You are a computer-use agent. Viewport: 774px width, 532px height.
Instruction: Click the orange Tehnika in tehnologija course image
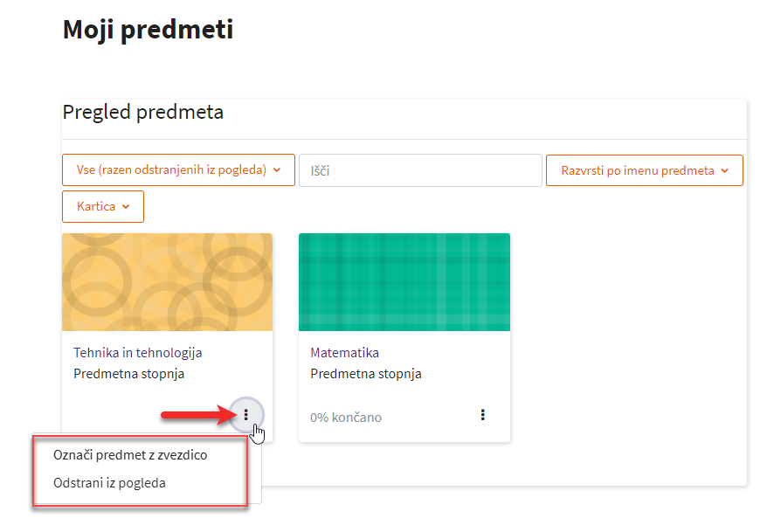pyautogui.click(x=167, y=282)
